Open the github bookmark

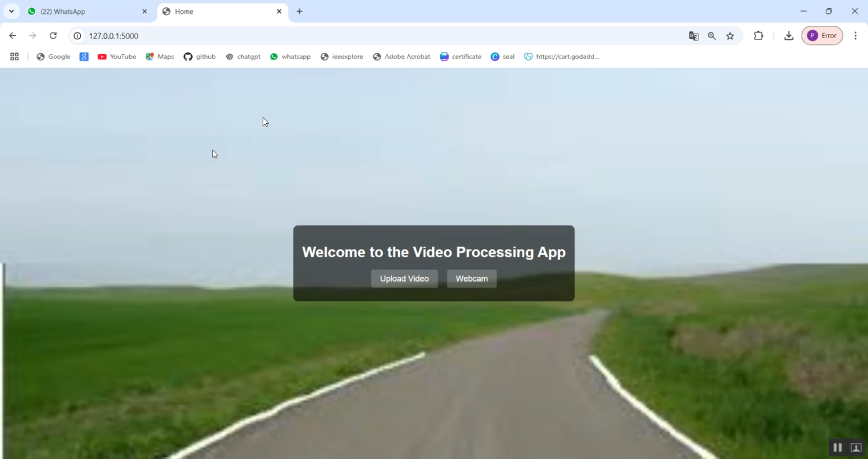click(x=200, y=57)
